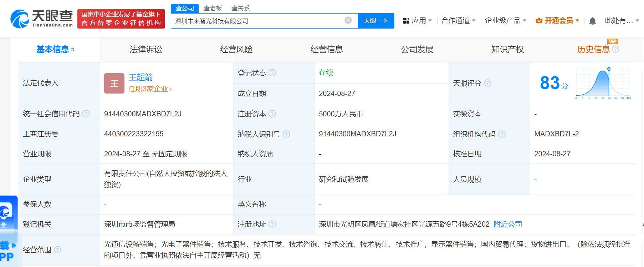Viewport: 644px width, 267px height.
Task: Open the 企业级产品 dropdown
Action: [505, 21]
